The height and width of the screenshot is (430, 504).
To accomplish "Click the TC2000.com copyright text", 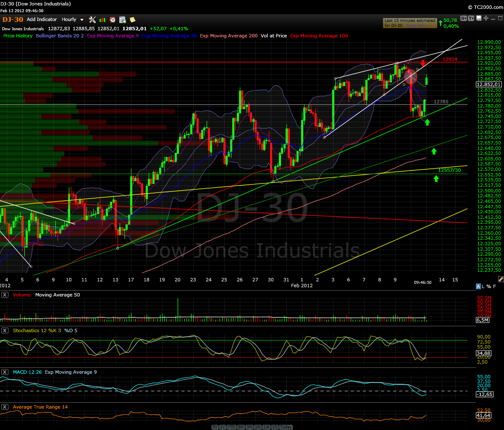I will 485,8.
